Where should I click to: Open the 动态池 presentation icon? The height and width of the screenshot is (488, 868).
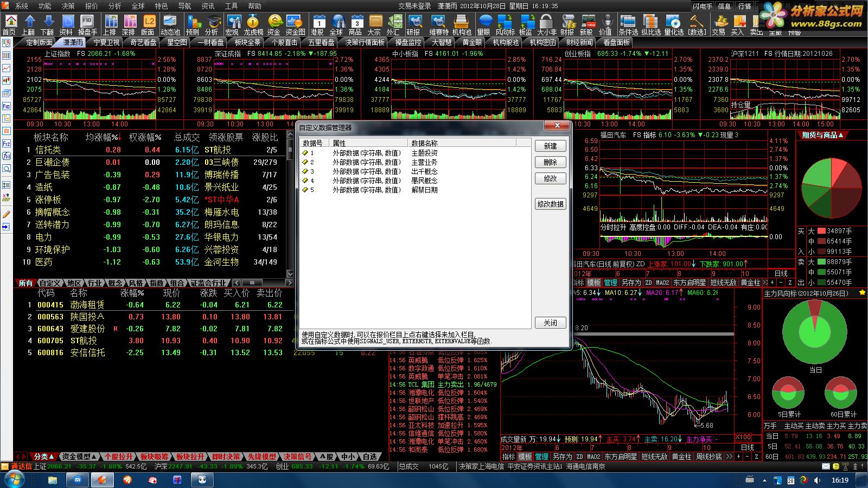click(x=170, y=25)
